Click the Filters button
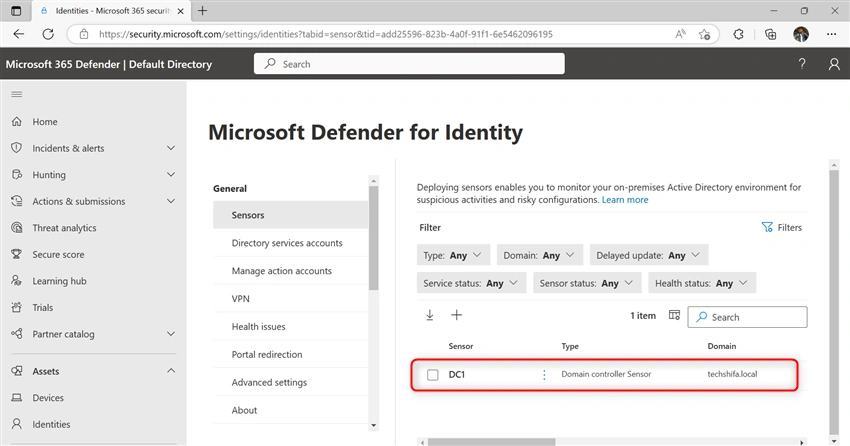The image size is (850, 446). point(781,228)
